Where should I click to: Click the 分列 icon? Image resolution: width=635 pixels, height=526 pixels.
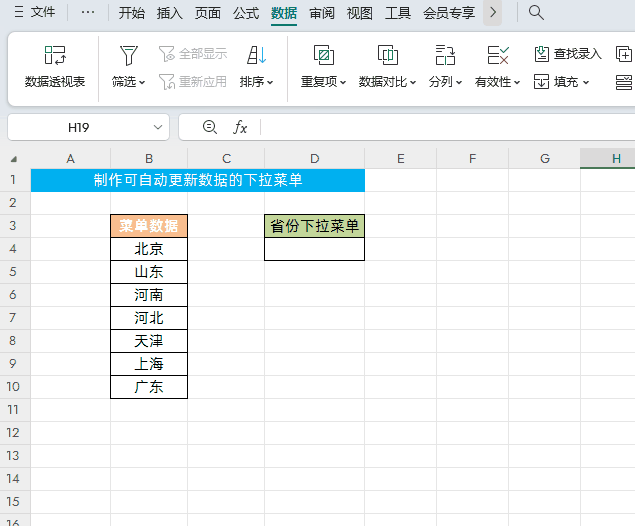[x=445, y=55]
